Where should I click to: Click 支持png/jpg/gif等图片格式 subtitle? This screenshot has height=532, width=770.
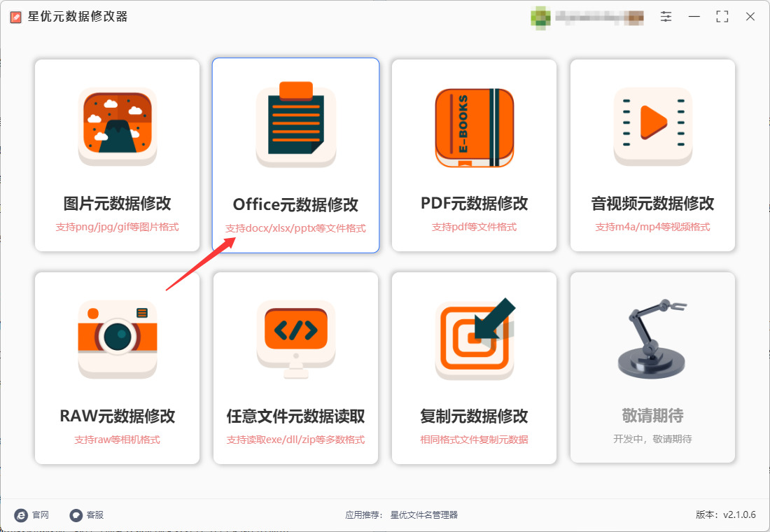tap(118, 227)
